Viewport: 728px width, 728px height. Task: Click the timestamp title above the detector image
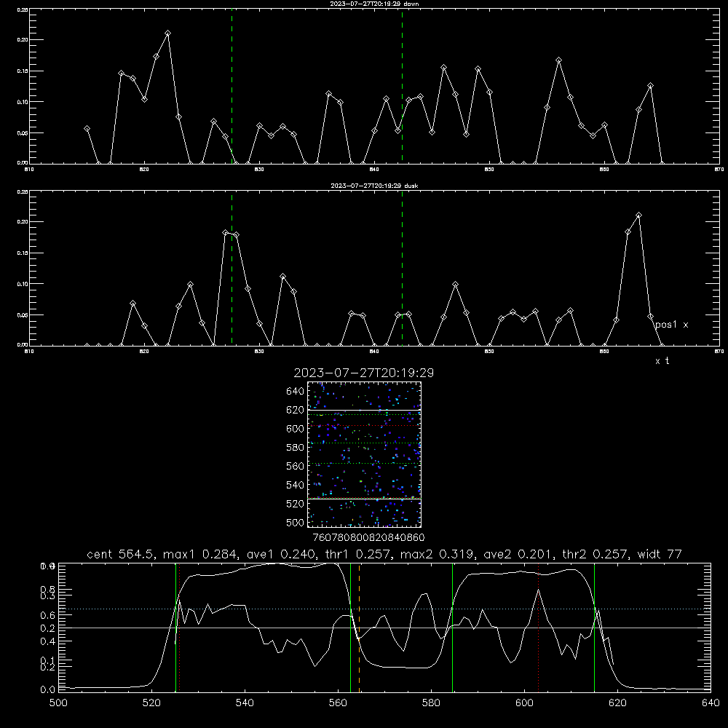364,373
